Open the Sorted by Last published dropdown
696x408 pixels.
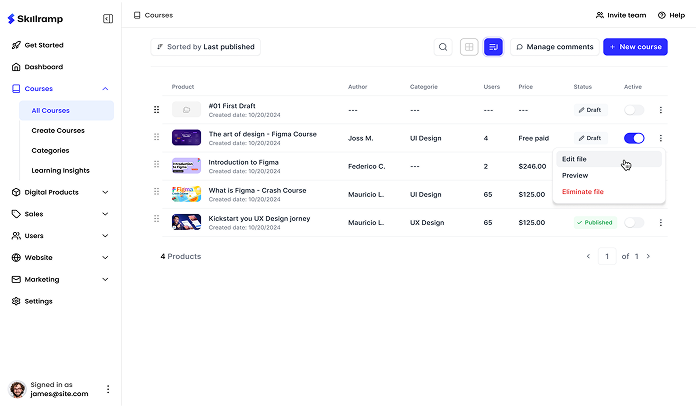[x=205, y=47]
